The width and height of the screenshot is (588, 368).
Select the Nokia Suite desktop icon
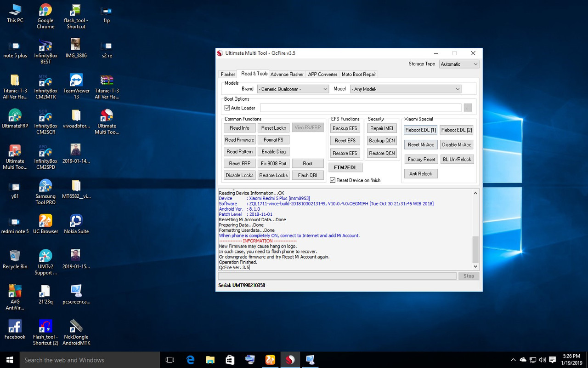76,224
